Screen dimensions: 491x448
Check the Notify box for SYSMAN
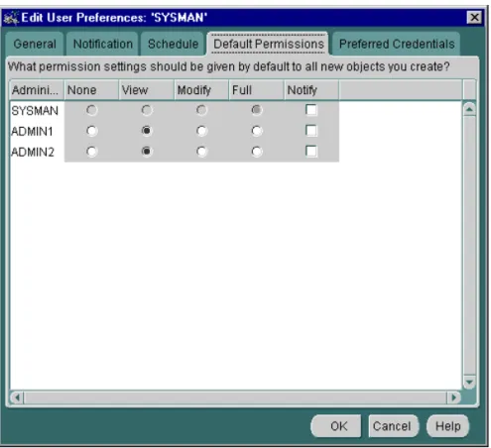pos(311,110)
